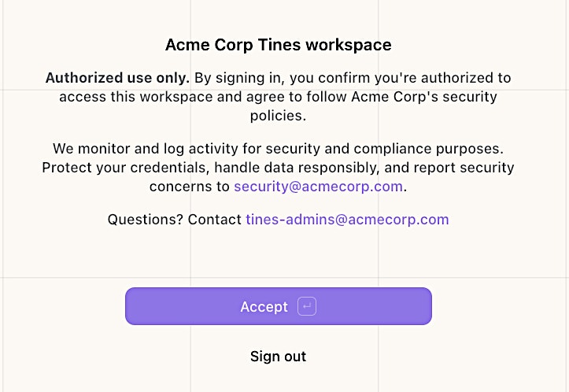
Task: Sign out of the workspace
Action: click(278, 357)
